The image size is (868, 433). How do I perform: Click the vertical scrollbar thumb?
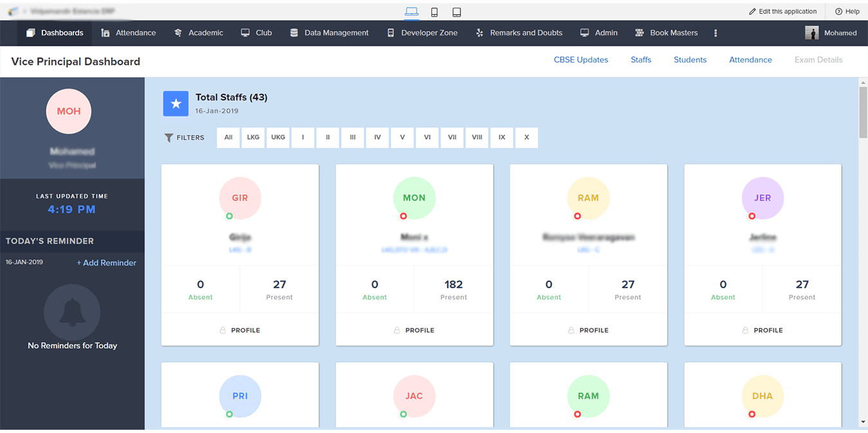(863, 111)
